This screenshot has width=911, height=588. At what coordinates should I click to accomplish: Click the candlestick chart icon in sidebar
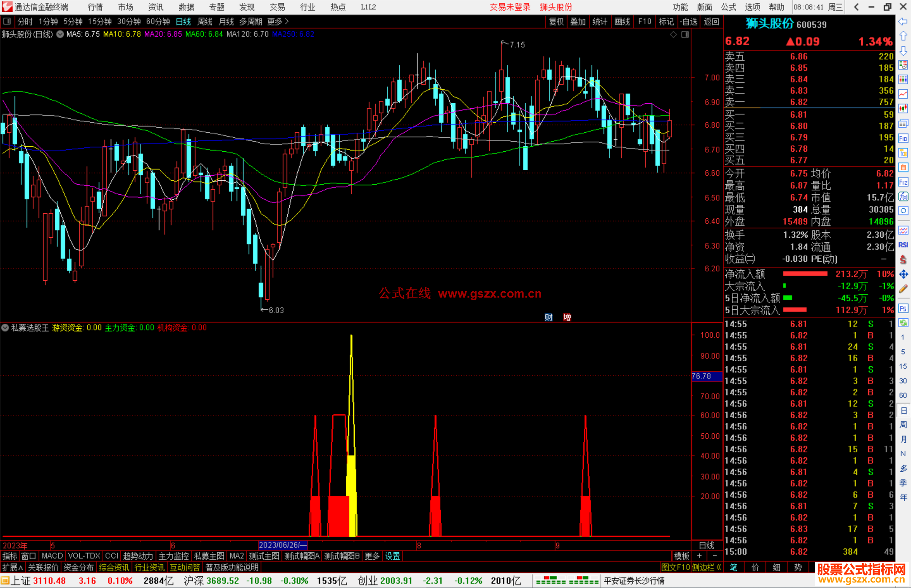pos(903,109)
